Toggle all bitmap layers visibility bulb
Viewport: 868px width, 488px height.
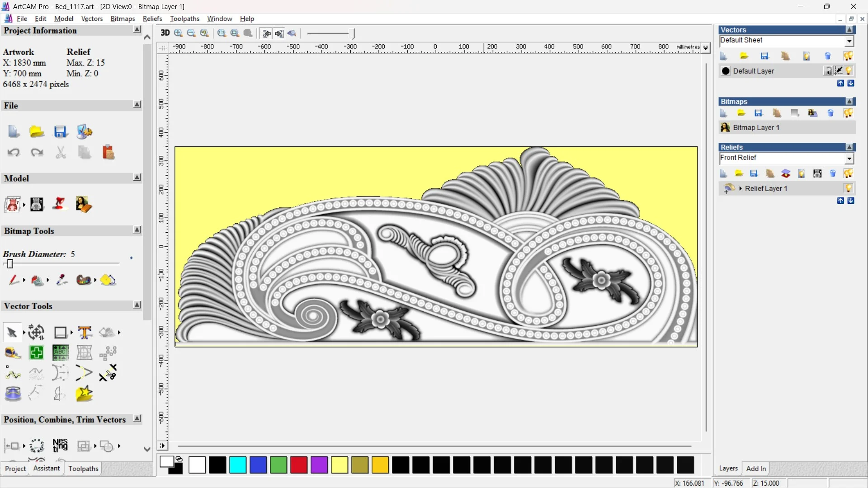click(x=848, y=113)
